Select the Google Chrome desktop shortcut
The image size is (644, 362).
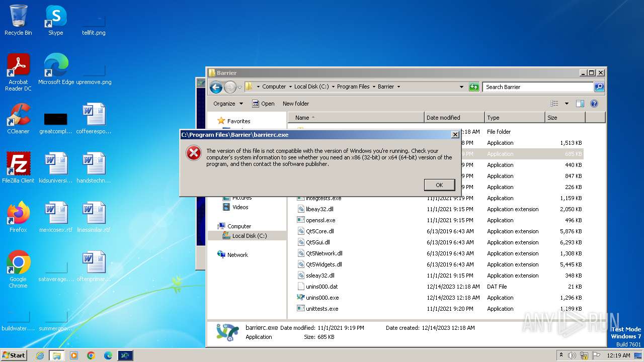point(18,269)
